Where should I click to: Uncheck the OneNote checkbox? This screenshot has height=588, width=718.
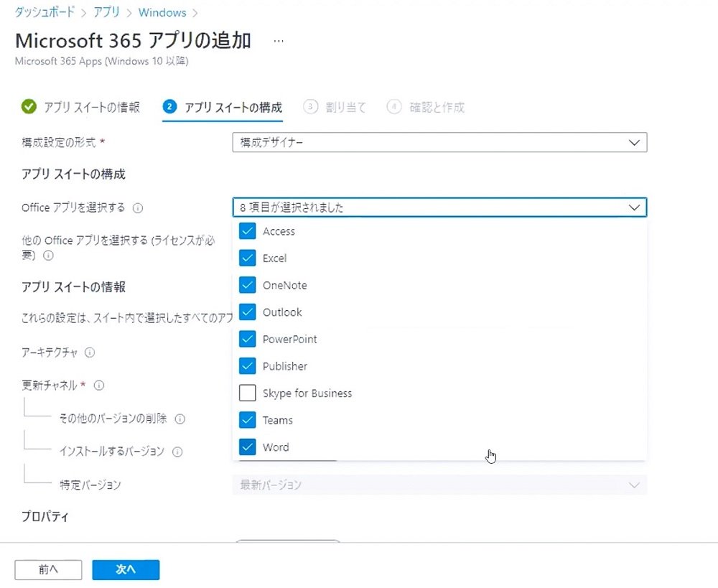[x=247, y=285]
